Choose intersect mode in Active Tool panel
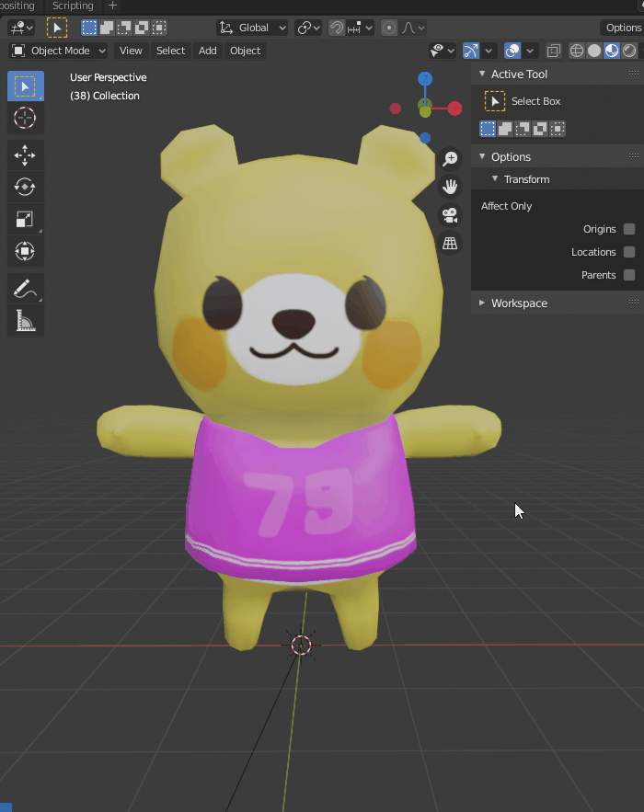 (x=558, y=129)
